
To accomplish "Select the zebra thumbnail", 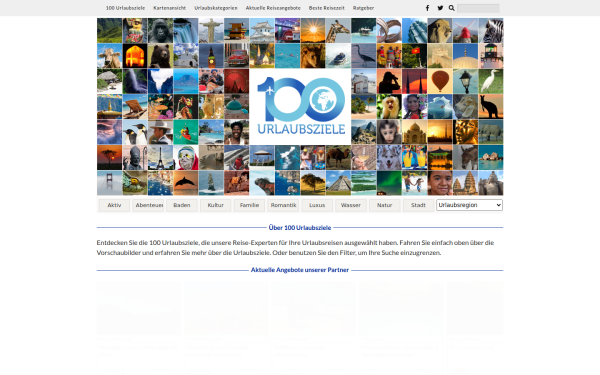I will [491, 31].
